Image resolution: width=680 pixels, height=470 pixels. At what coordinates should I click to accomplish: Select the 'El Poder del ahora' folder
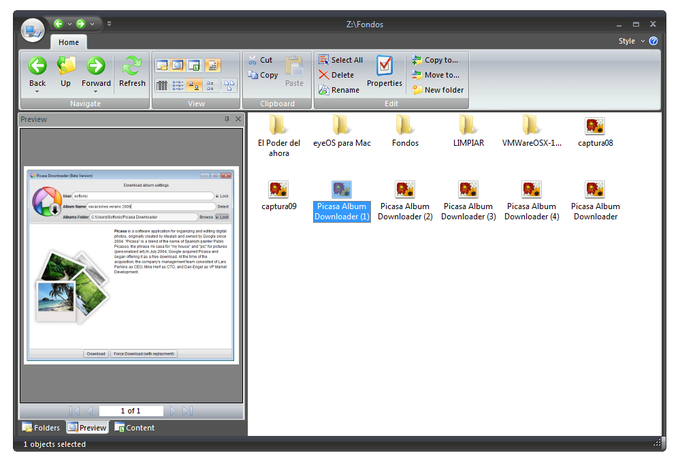(x=278, y=136)
